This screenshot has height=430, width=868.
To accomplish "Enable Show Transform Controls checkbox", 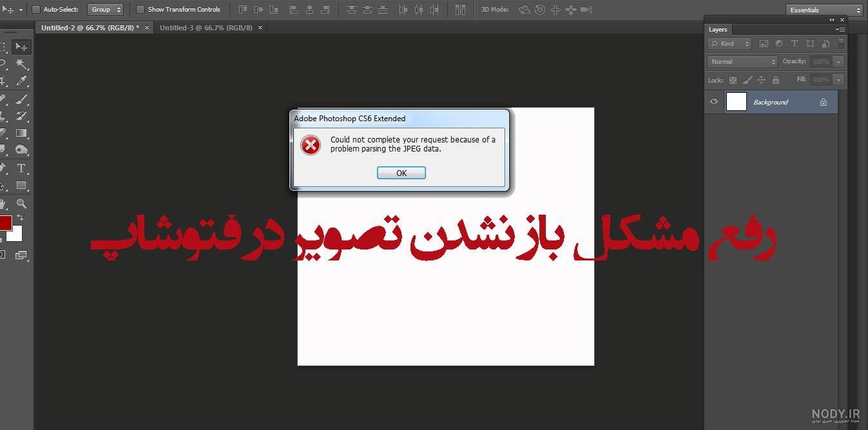I will (140, 10).
